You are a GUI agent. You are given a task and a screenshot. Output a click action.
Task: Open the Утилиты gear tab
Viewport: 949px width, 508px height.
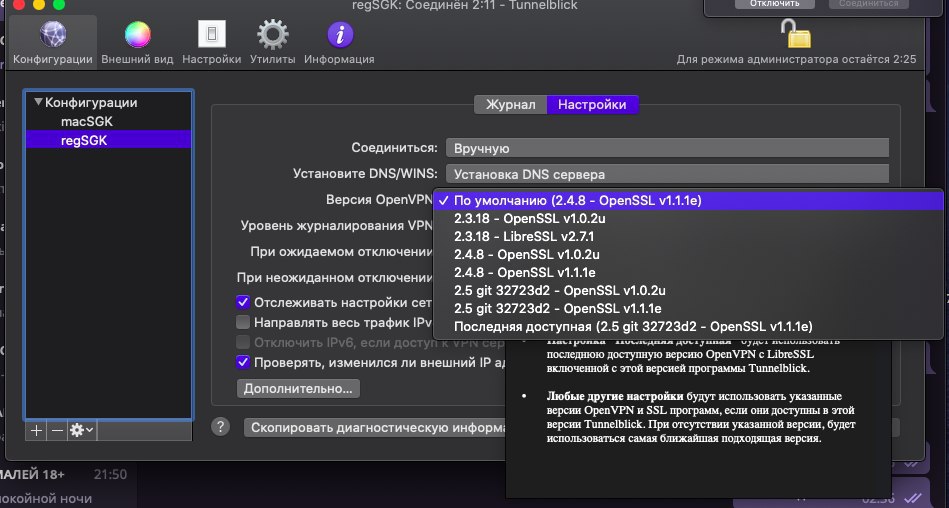272,42
